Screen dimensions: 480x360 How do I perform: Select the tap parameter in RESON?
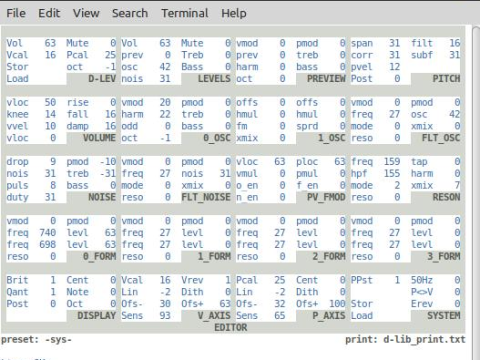pos(419,162)
